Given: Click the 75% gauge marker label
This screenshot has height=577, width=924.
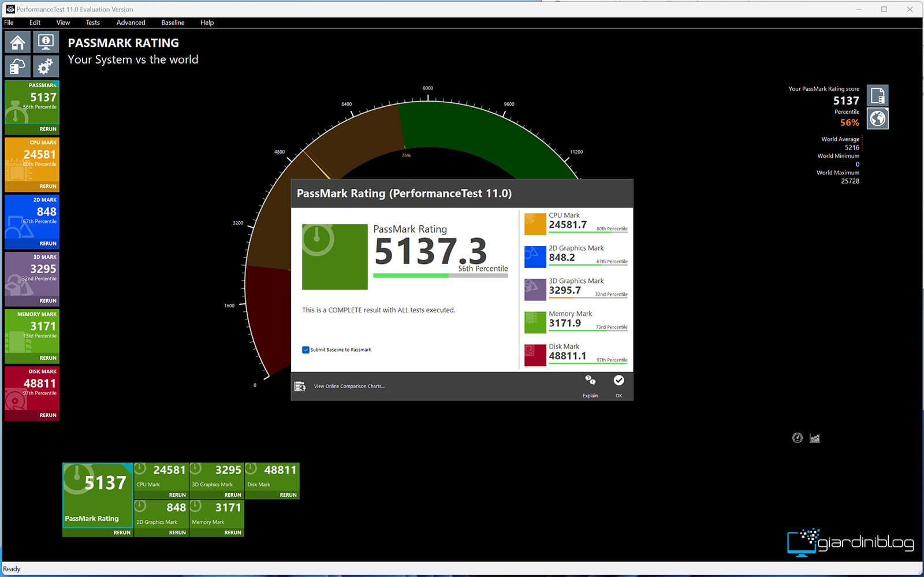Looking at the screenshot, I should coord(406,155).
